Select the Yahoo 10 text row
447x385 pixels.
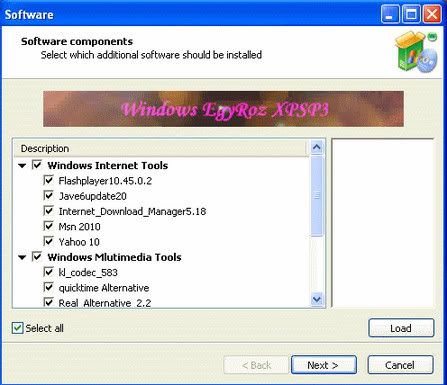pyautogui.click(x=79, y=242)
